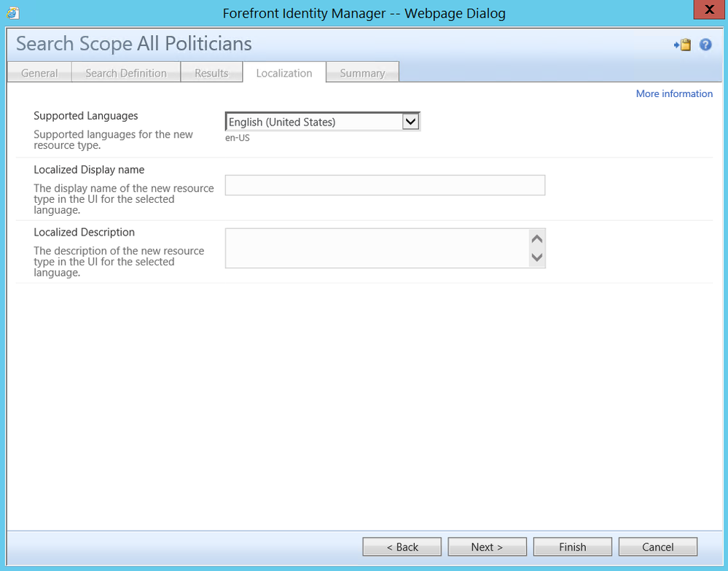Open the blue help question mark icon

[705, 45]
